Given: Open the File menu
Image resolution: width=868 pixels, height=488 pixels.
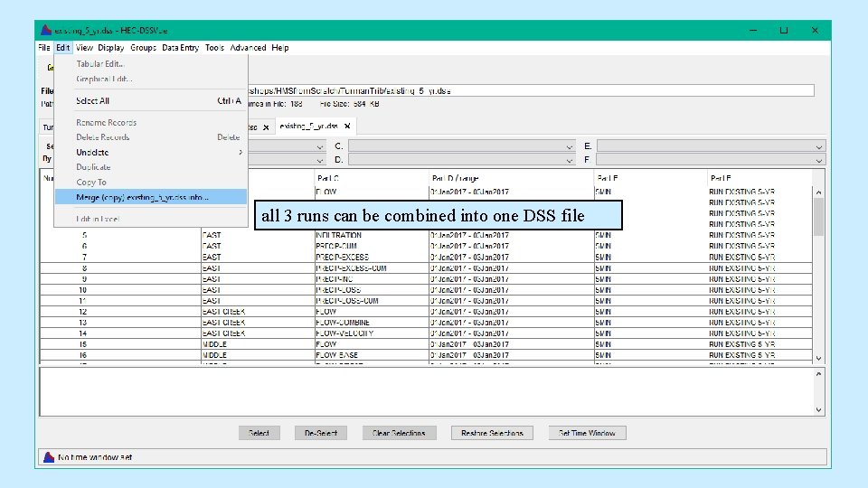Looking at the screenshot, I should coord(44,48).
